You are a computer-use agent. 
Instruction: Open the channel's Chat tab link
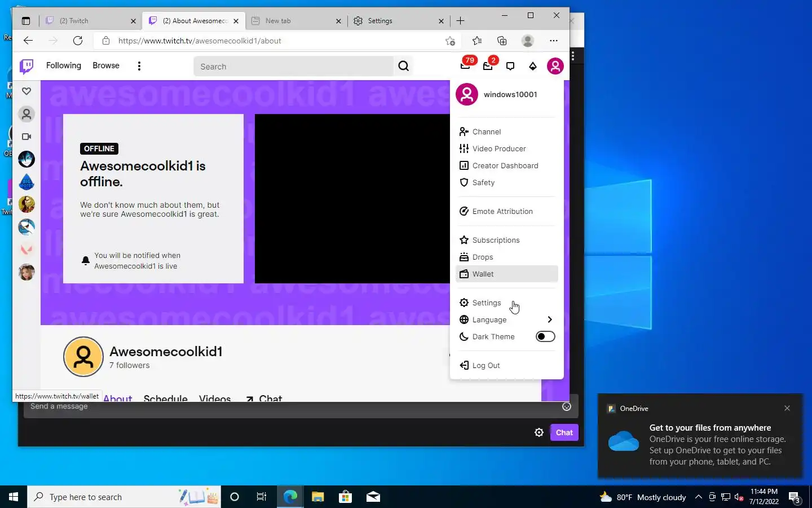click(x=263, y=398)
